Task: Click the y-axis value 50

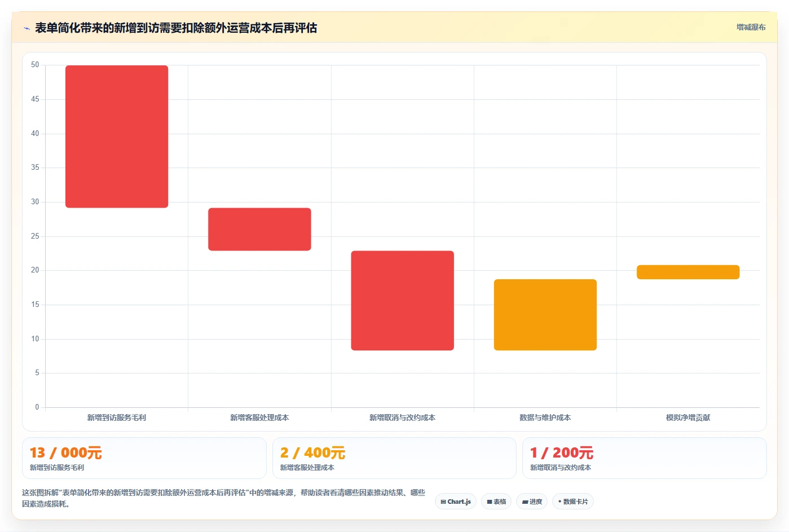Action: (35, 65)
